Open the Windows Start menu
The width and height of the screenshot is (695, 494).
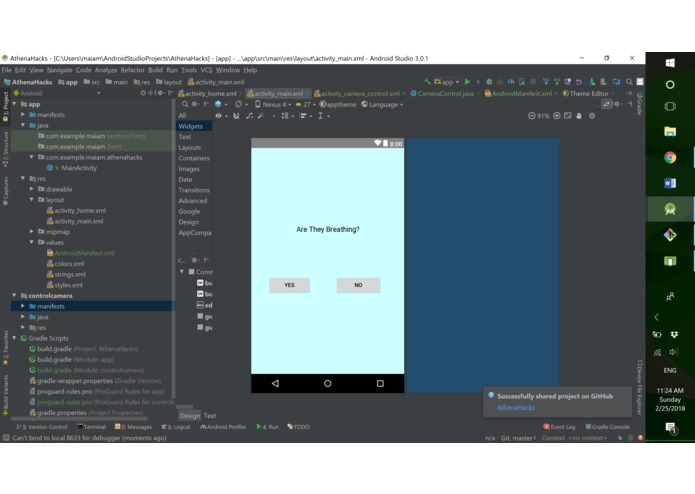pyautogui.click(x=670, y=63)
